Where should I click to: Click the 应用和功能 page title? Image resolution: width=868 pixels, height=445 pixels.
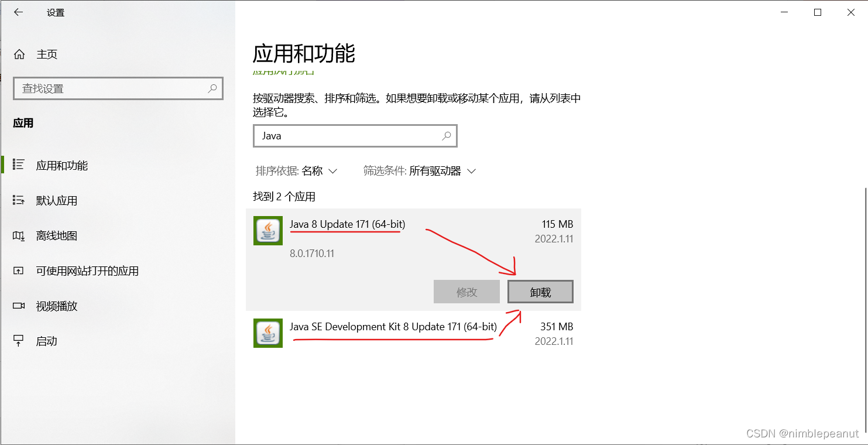pos(304,54)
